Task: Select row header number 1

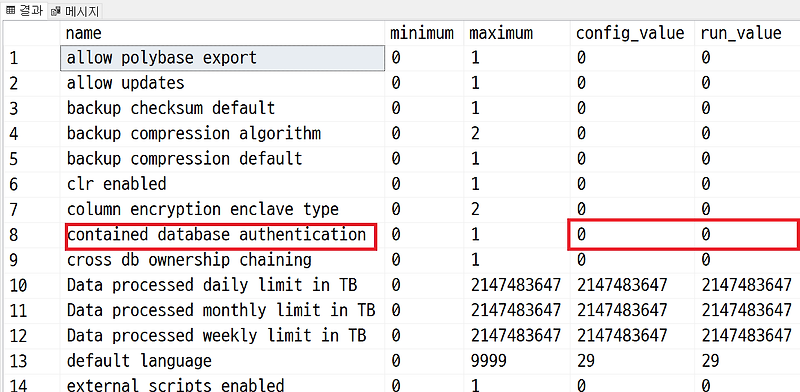Action: pos(31,58)
